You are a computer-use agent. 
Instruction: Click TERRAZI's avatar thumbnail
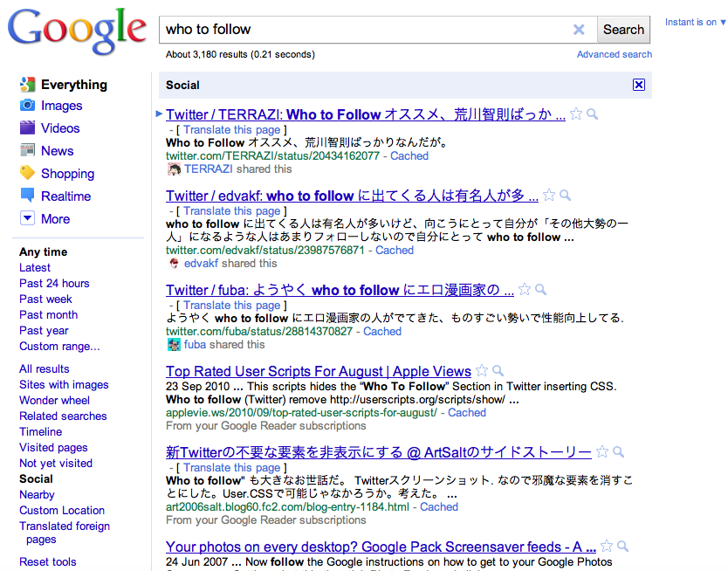[174, 169]
